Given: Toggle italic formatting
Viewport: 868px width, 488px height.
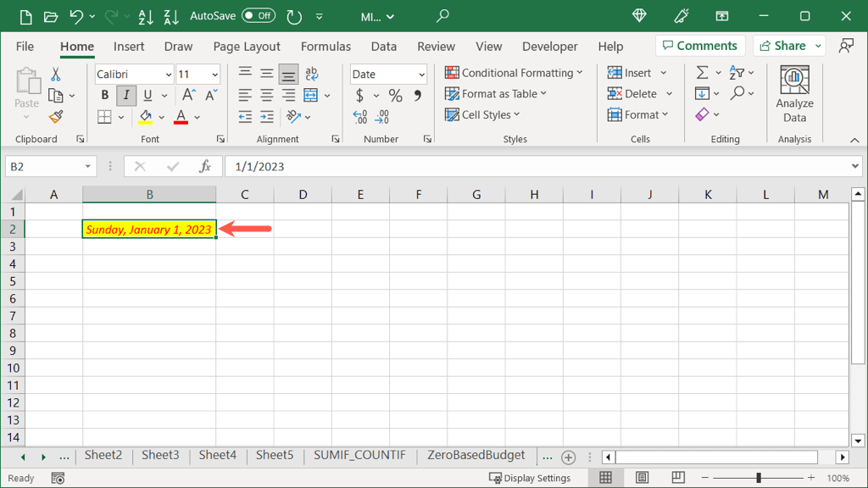Looking at the screenshot, I should click(126, 95).
